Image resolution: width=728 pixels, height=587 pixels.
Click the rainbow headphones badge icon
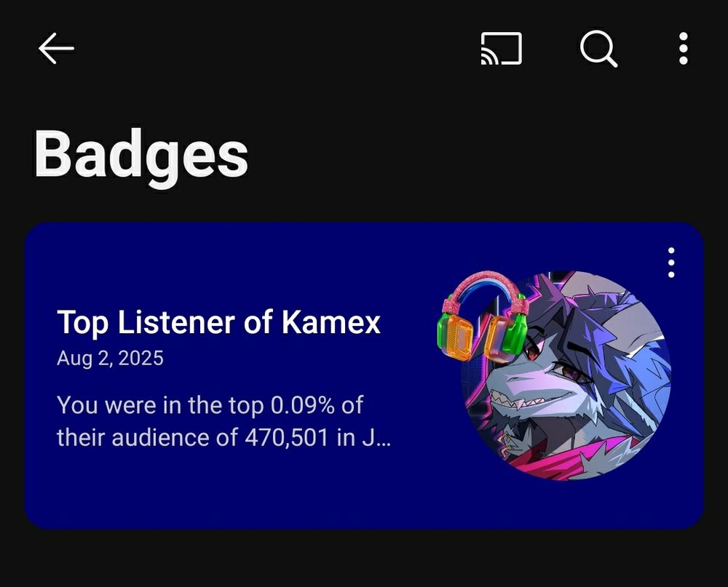tap(483, 316)
